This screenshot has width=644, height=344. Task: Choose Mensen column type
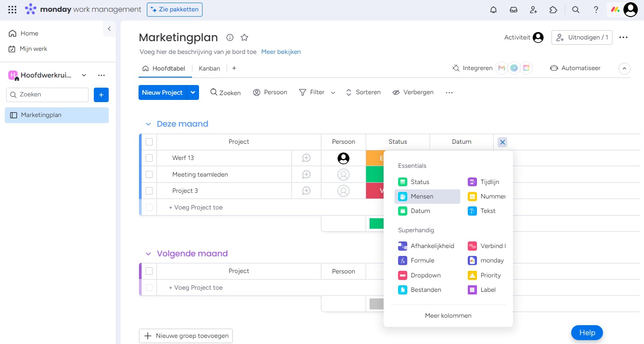coord(422,196)
